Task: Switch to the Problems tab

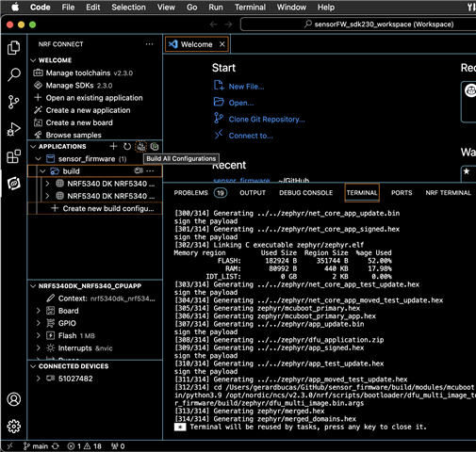Action: tap(200, 193)
